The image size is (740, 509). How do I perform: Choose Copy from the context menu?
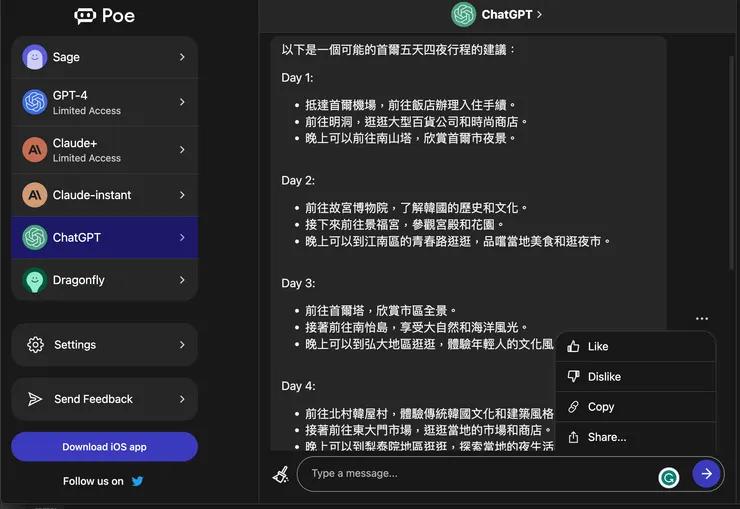point(636,407)
